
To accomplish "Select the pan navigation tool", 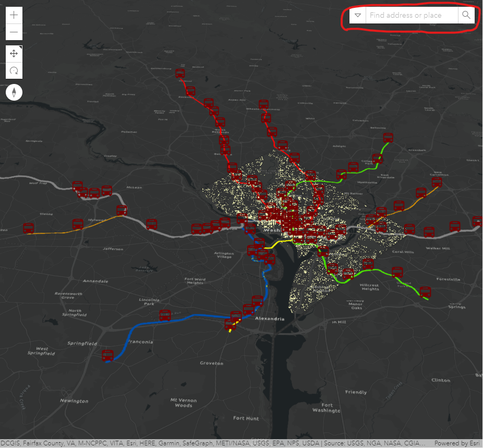I will coord(14,54).
